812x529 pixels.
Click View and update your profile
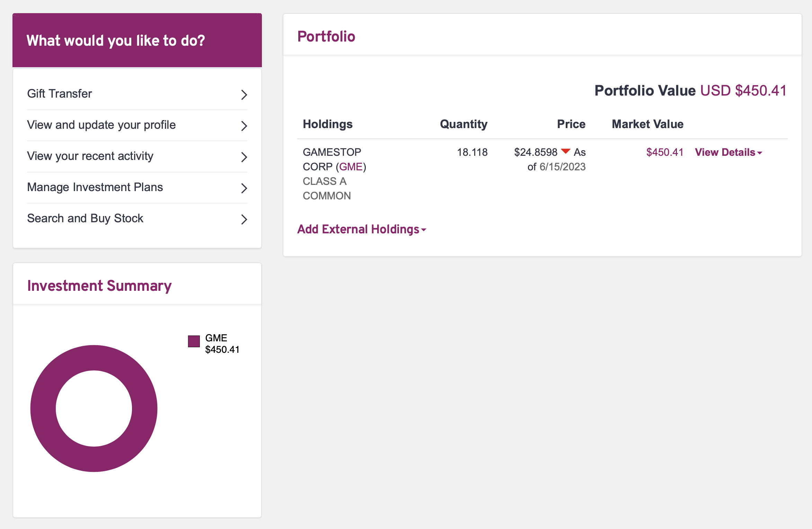point(101,125)
